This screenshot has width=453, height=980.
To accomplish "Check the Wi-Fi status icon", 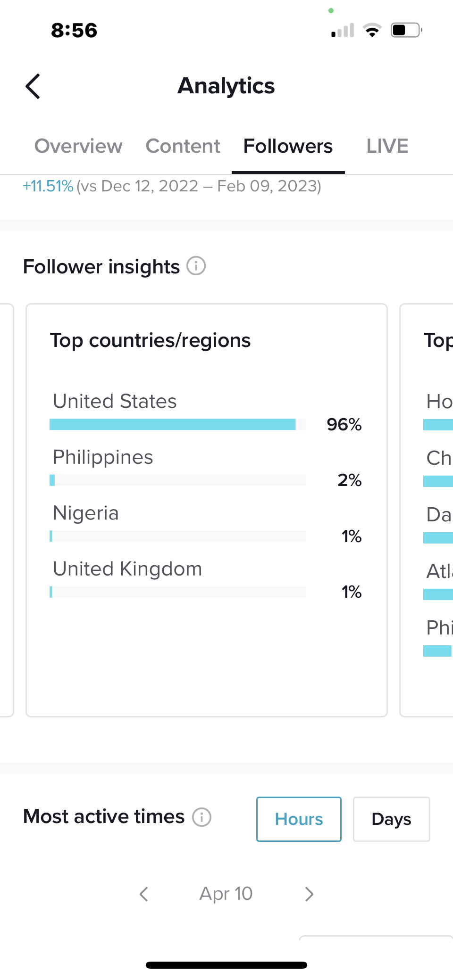I will pyautogui.click(x=372, y=31).
